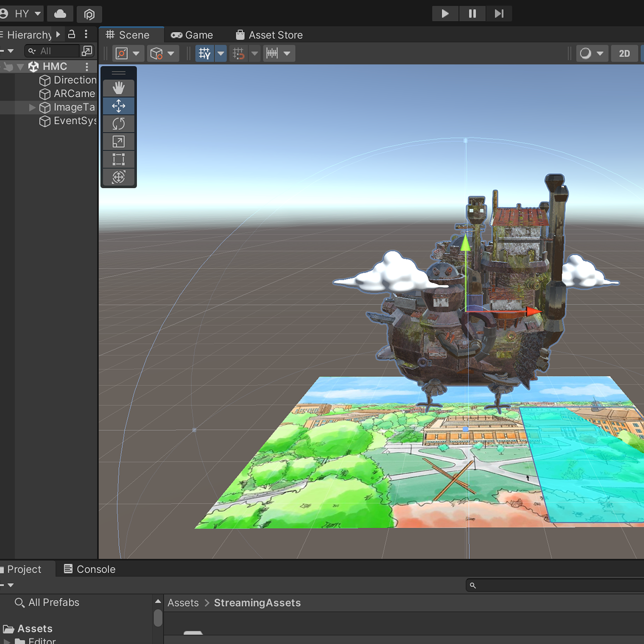The height and width of the screenshot is (644, 644).
Task: Open the HMC scene options menu
Action: point(87,66)
